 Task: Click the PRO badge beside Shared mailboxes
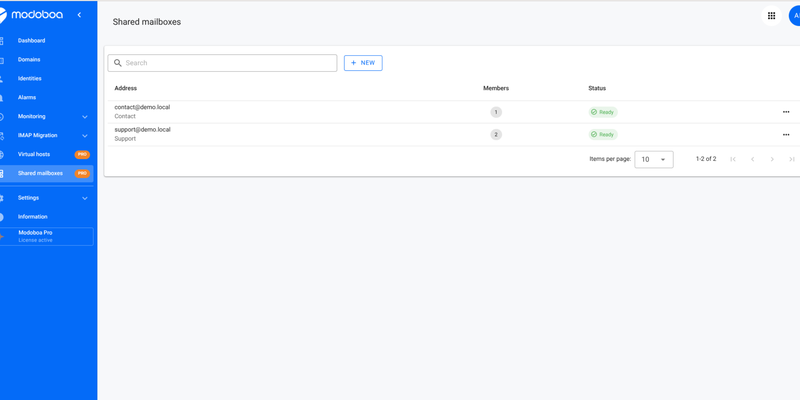click(x=82, y=173)
